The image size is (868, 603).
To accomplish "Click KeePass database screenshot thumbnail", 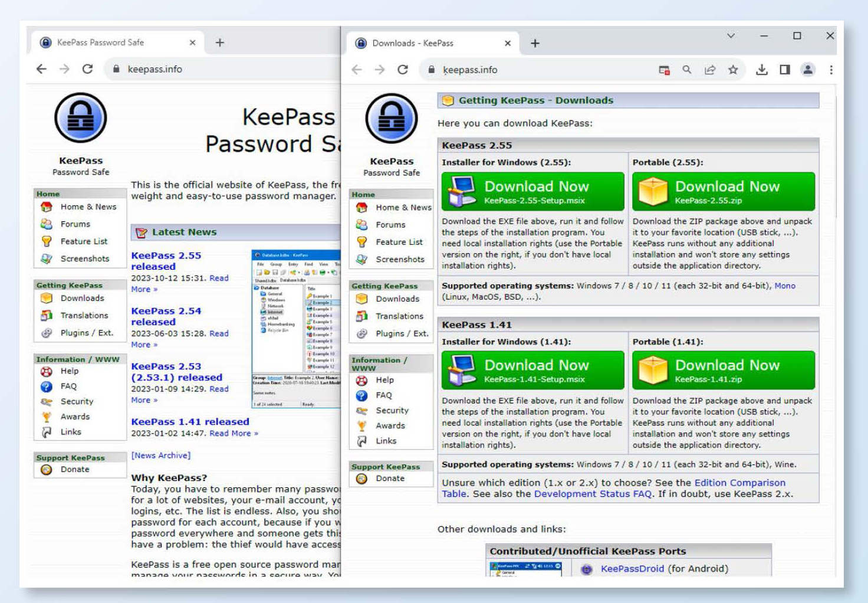I will [x=296, y=329].
